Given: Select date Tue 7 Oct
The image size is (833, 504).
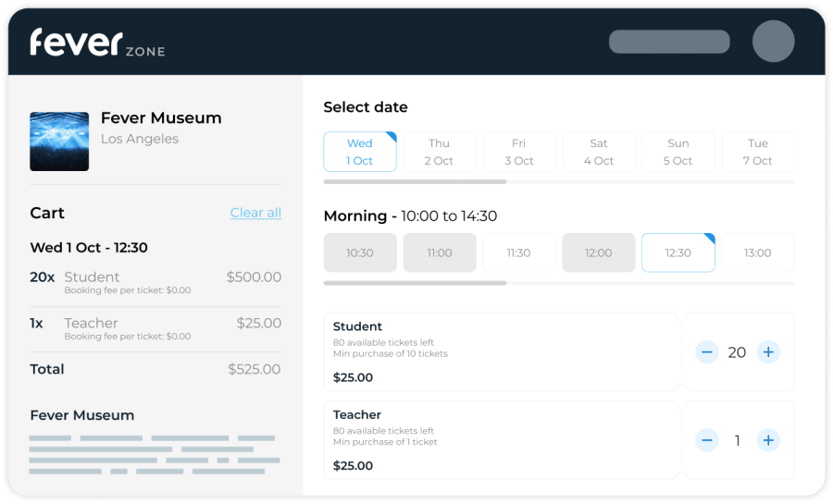Looking at the screenshot, I should (758, 152).
